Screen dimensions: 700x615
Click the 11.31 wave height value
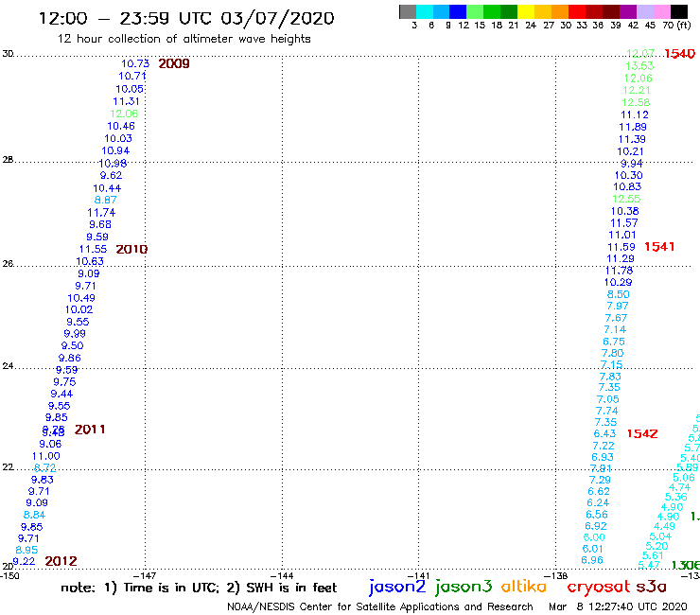click(x=127, y=101)
